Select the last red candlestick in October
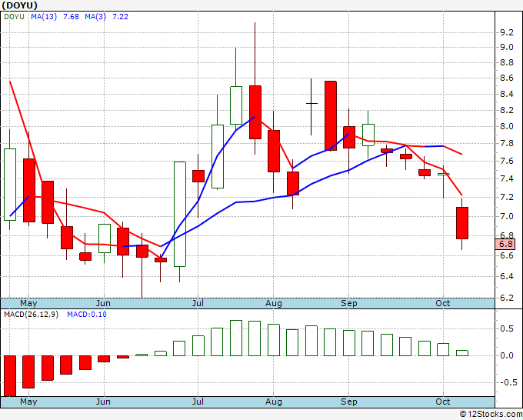 pyautogui.click(x=461, y=223)
